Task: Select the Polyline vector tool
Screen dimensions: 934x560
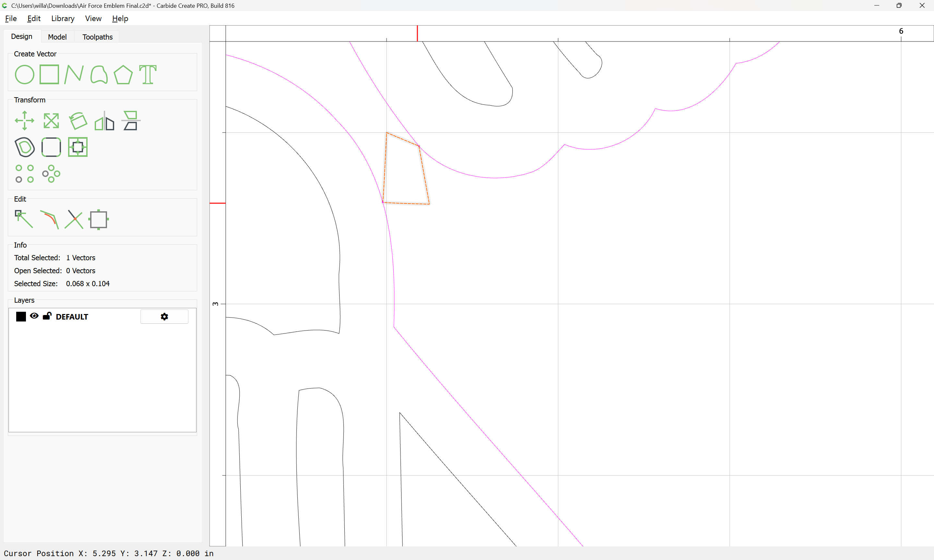Action: click(74, 74)
